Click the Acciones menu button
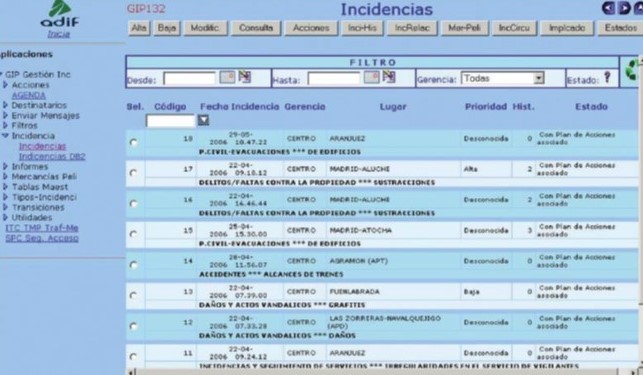The width and height of the screenshot is (643, 375). 311,28
